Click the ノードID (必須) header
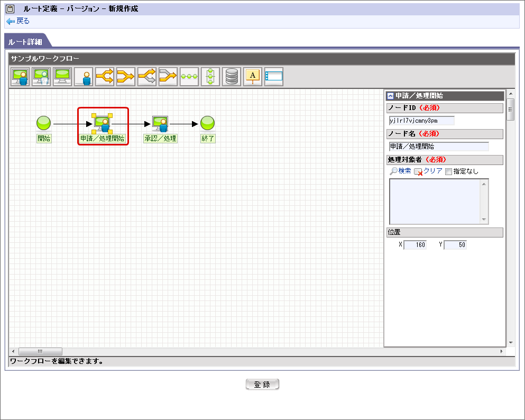This screenshot has width=525, height=420. click(x=445, y=108)
